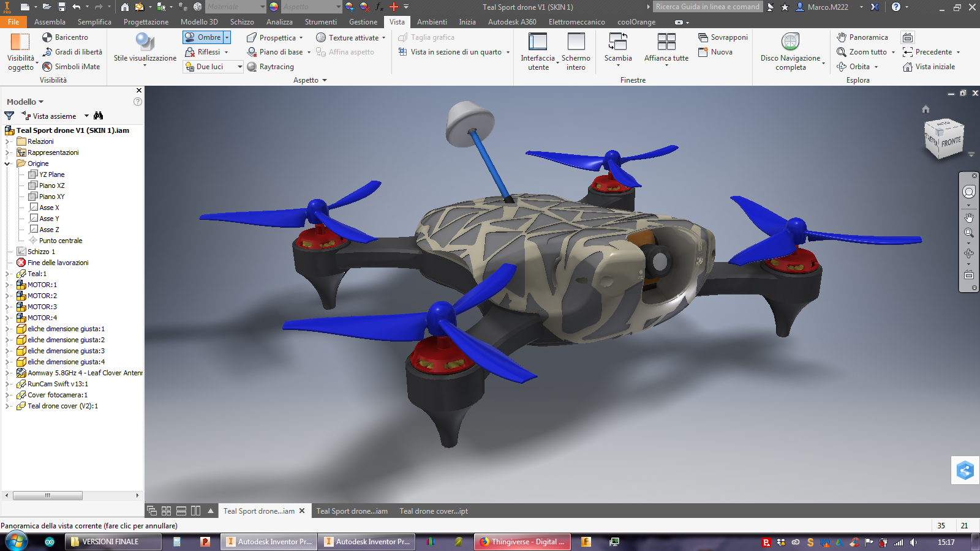Click Scambia windows tool
The width and height of the screenshot is (980, 551).
click(618, 48)
